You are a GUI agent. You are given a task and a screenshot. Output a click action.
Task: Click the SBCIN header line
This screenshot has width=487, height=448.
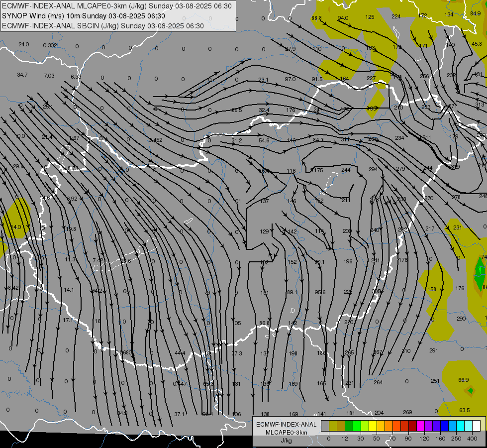pos(103,26)
